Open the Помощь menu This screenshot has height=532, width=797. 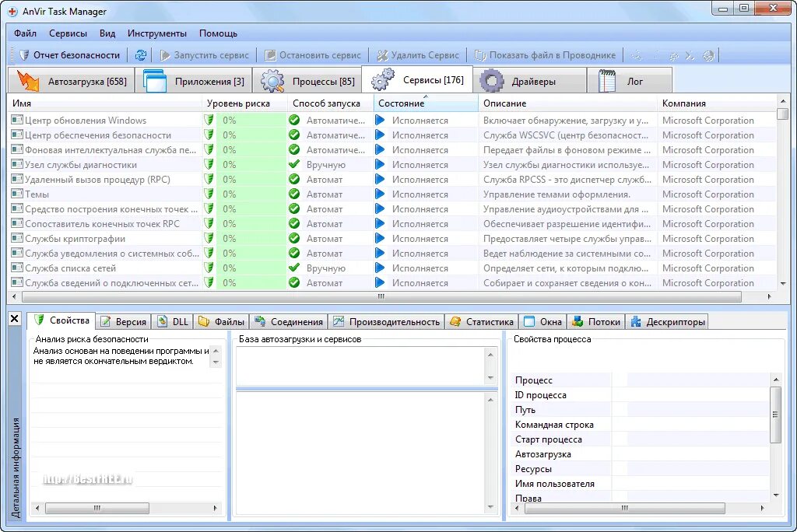pos(218,33)
